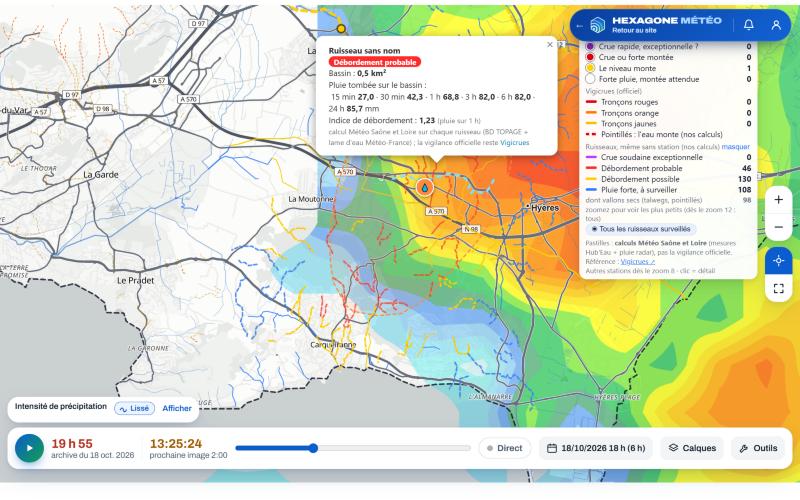This screenshot has width=800, height=500.
Task: Click purple Crue rapide exceptionnelle swatch
Action: click(x=590, y=46)
